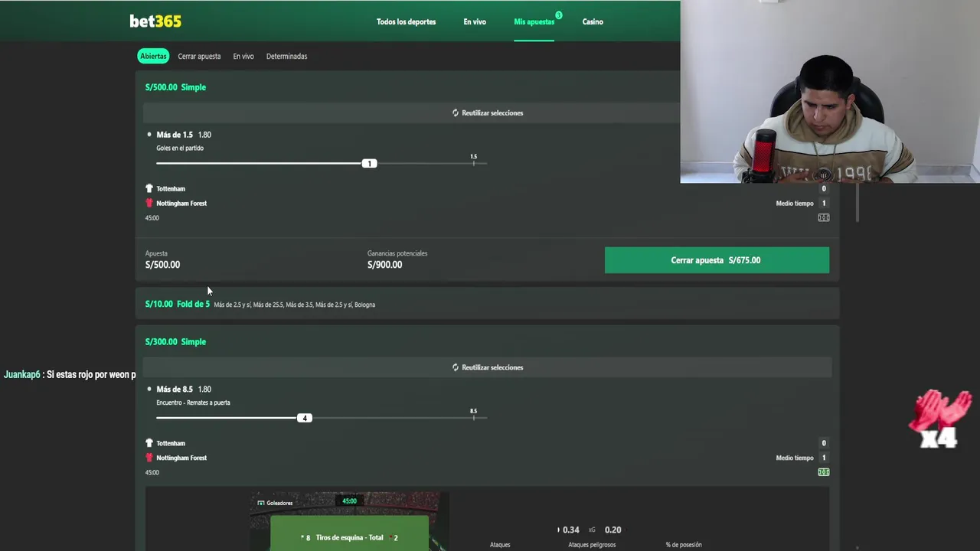The height and width of the screenshot is (551, 980).
Task: Switch to the Cerrar apuesta tab
Action: point(199,56)
